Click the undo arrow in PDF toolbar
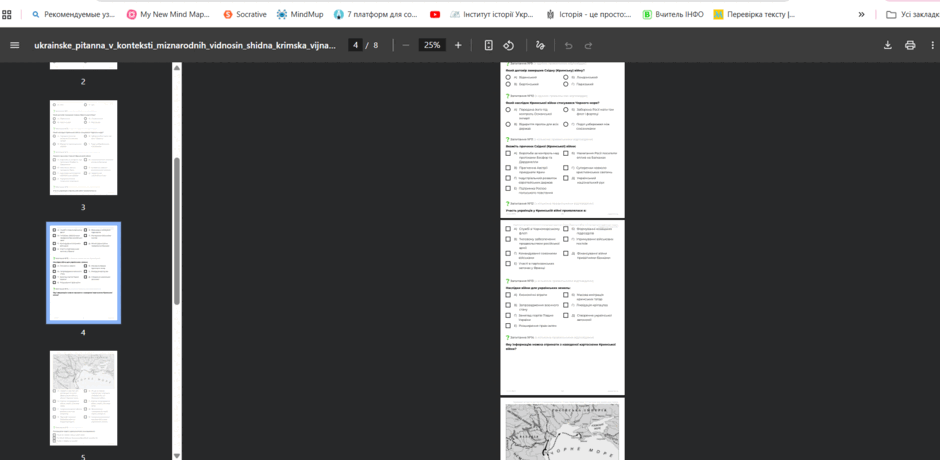 click(568, 46)
